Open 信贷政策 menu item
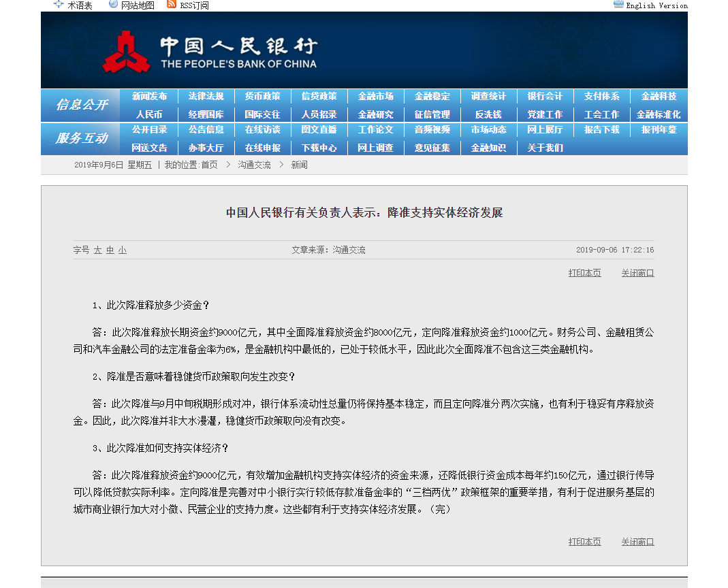The height and width of the screenshot is (588, 728). [x=319, y=96]
